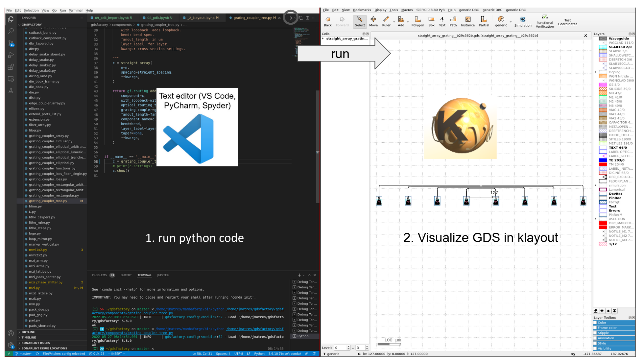Image resolution: width=644 pixels, height=362 pixels.
Task: Expand OUTLINE section in VS Code sidebar
Action: (x=20, y=332)
